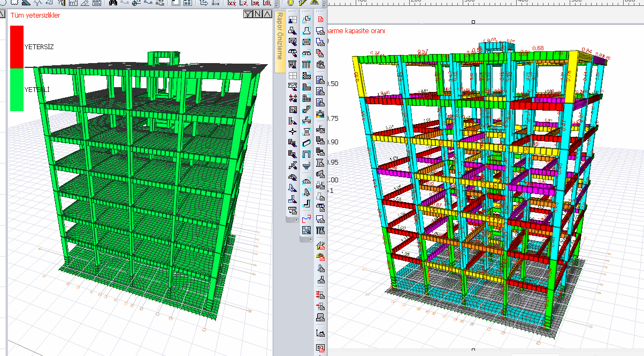Click the portal frame arch icon
Viewport: 644px width, 356px height.
[306, 154]
